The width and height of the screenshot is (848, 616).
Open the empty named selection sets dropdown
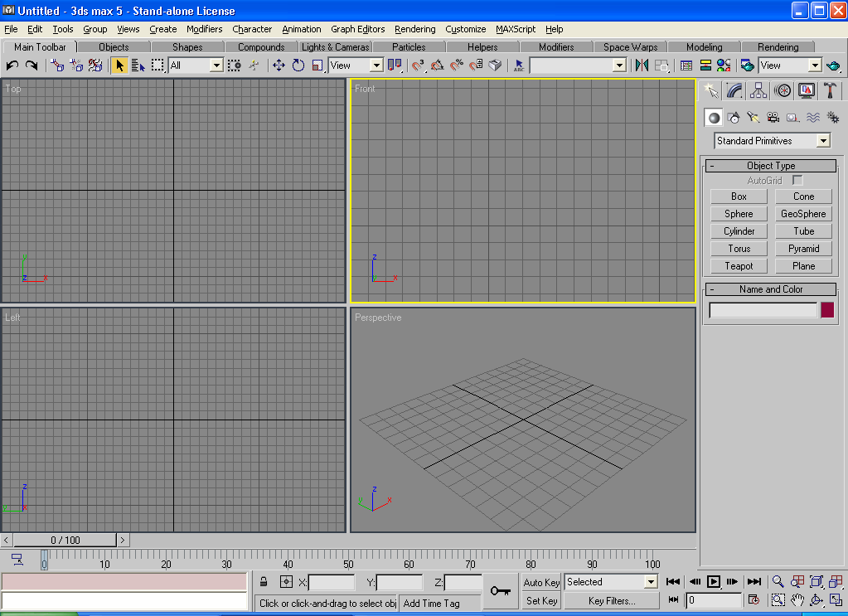pyautogui.click(x=578, y=65)
